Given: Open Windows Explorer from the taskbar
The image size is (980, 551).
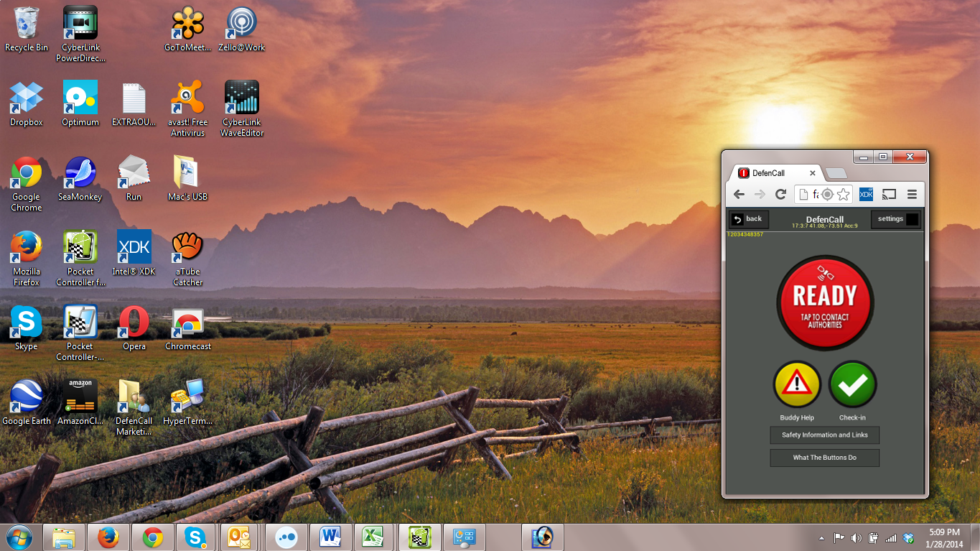Looking at the screenshot, I should tap(65, 537).
